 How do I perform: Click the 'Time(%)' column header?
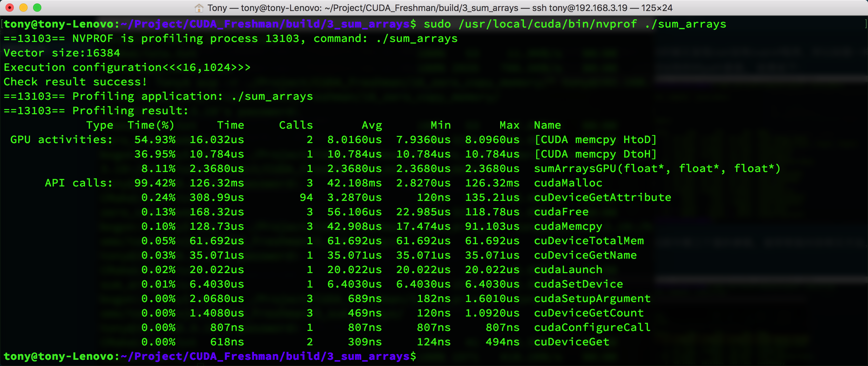[x=151, y=125]
